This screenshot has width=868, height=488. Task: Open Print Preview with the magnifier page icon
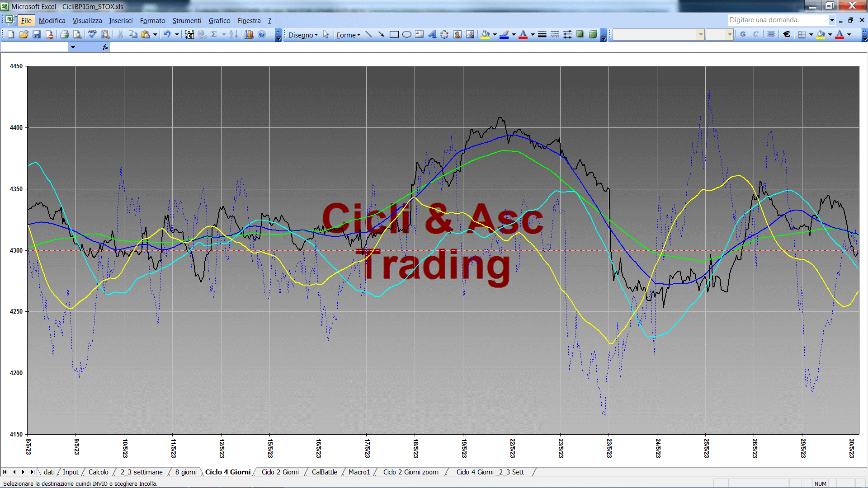point(77,34)
